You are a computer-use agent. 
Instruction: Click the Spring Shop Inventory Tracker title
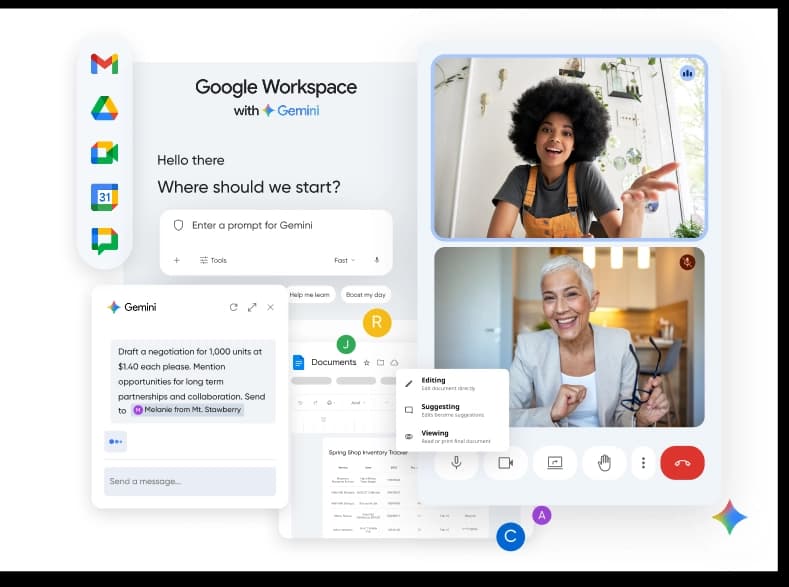tap(368, 452)
